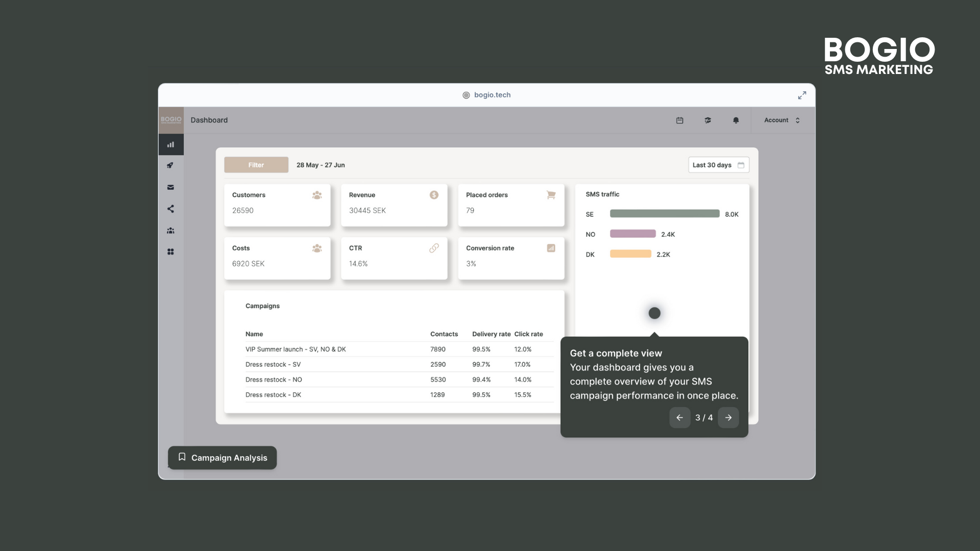Click the four-dot apps grid sidebar icon
Screen dimensions: 980x551
point(170,252)
